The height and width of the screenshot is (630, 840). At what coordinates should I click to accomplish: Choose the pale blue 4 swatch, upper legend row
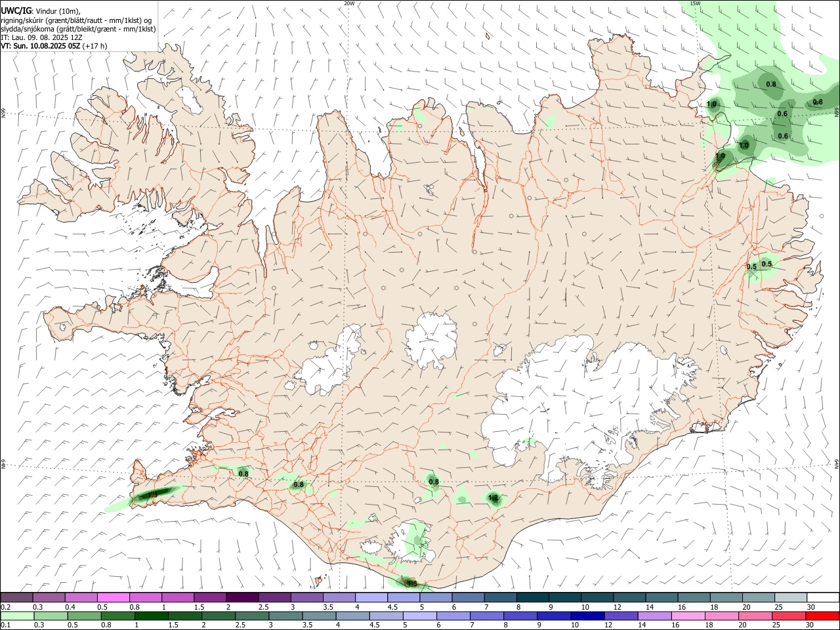coord(371,597)
